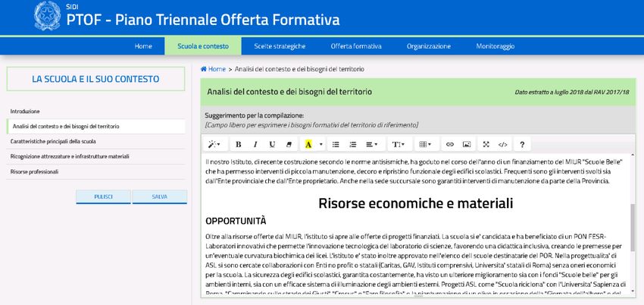Screen dimensions: 644x305
Task: Toggle underline formatting in editor
Action: pos(273,144)
